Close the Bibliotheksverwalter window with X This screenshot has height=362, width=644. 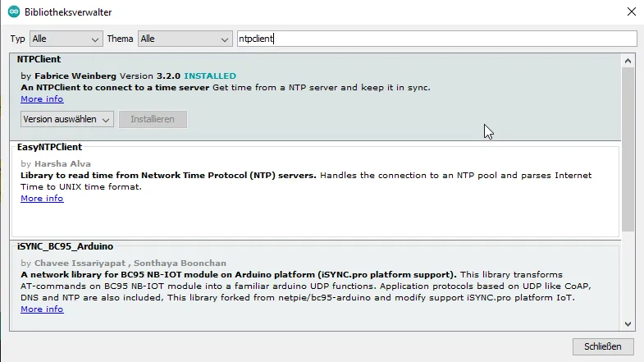(629, 12)
